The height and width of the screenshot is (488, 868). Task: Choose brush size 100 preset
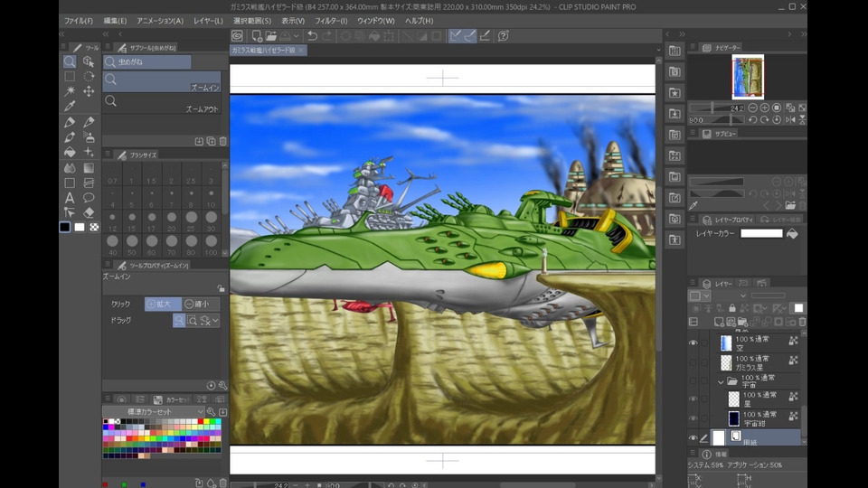(x=211, y=243)
